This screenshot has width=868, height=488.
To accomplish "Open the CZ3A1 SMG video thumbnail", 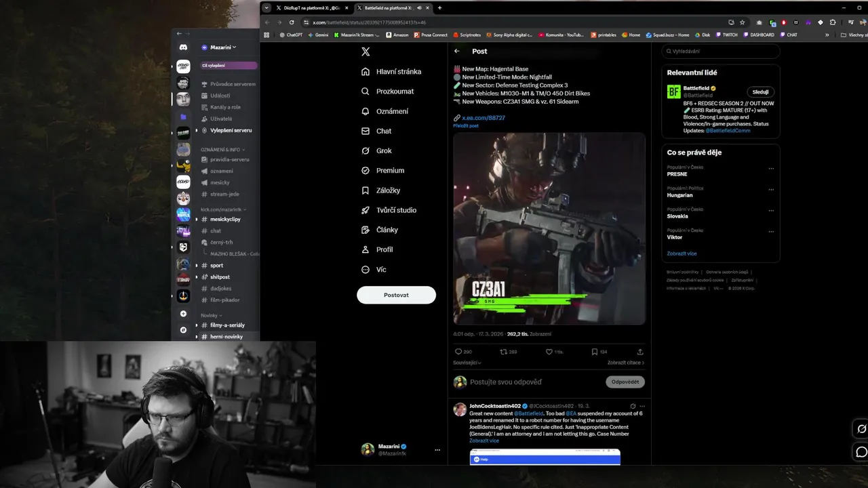I will [x=549, y=228].
